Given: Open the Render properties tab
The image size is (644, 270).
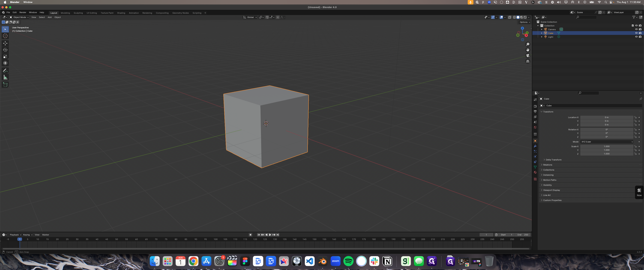Looking at the screenshot, I should pos(535,106).
